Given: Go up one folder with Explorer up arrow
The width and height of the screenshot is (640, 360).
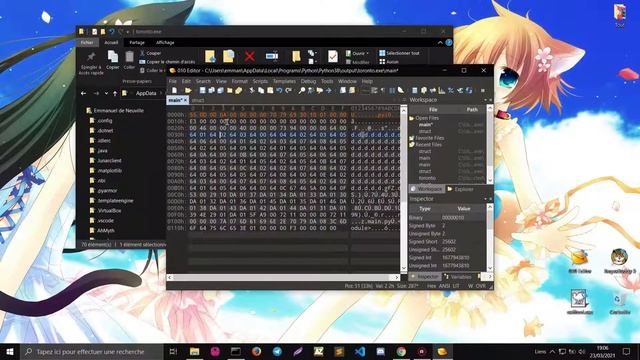Looking at the screenshot, I should point(115,93).
